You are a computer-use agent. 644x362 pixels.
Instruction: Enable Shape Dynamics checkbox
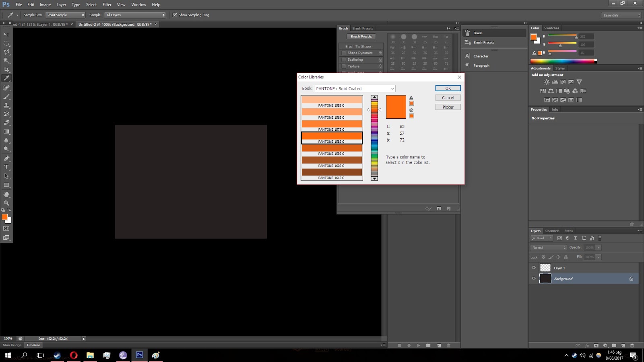tap(344, 53)
